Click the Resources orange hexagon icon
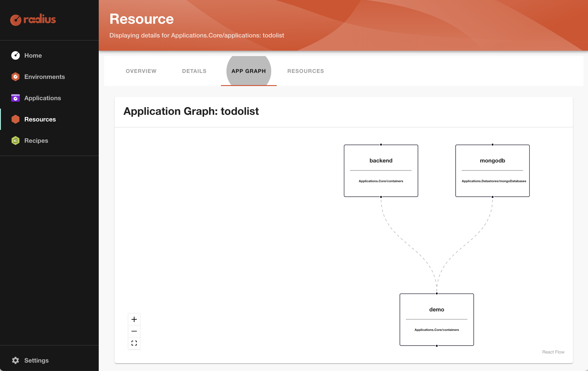The height and width of the screenshot is (371, 588). tap(15, 119)
